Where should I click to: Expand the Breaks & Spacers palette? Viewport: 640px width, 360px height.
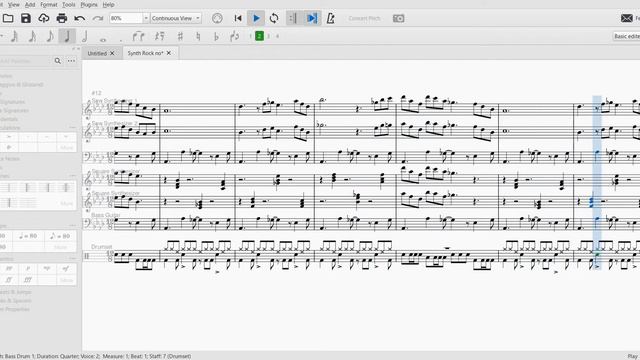pyautogui.click(x=15, y=300)
